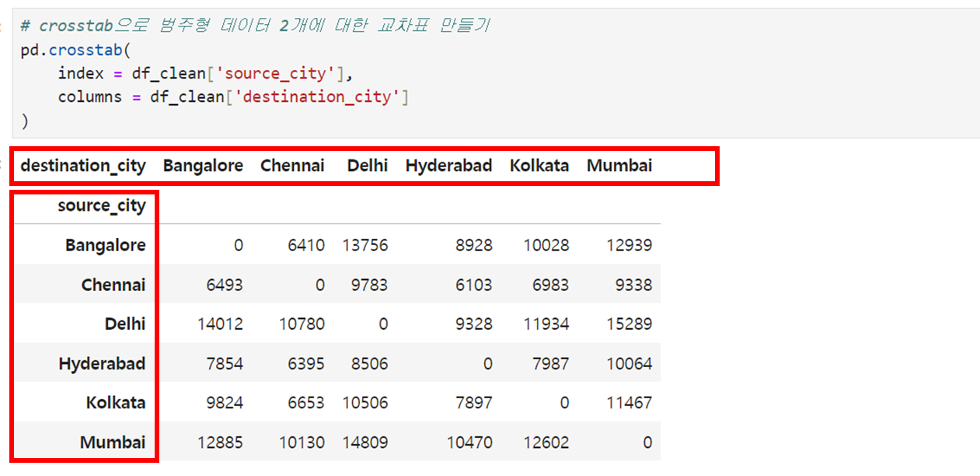Pick the value 15289 in the Delhi row

pyautogui.click(x=630, y=324)
